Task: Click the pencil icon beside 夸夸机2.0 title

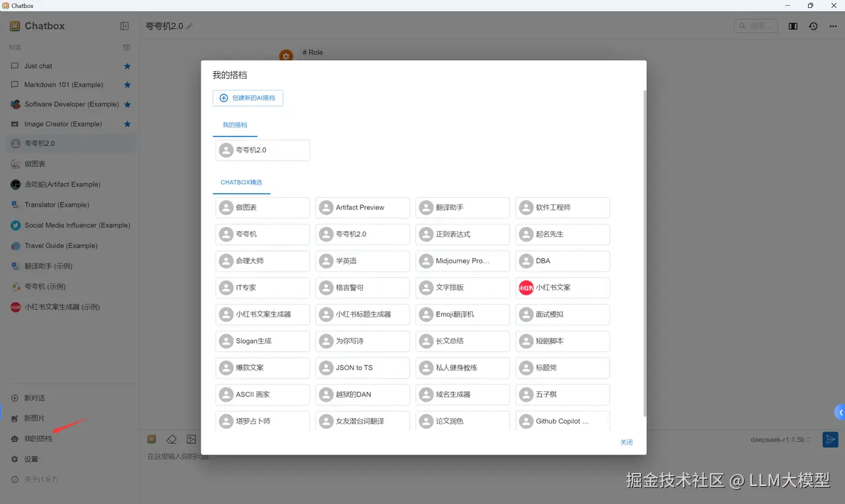Action: [190, 26]
